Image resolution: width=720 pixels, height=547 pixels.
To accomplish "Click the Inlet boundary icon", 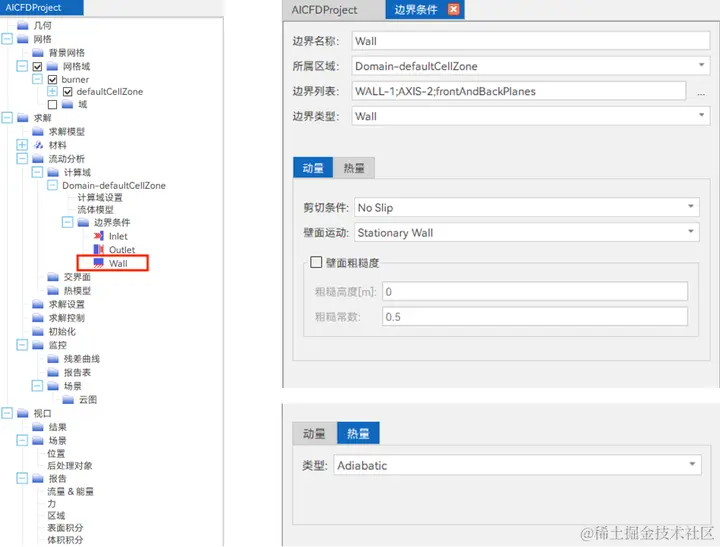I will 98,236.
